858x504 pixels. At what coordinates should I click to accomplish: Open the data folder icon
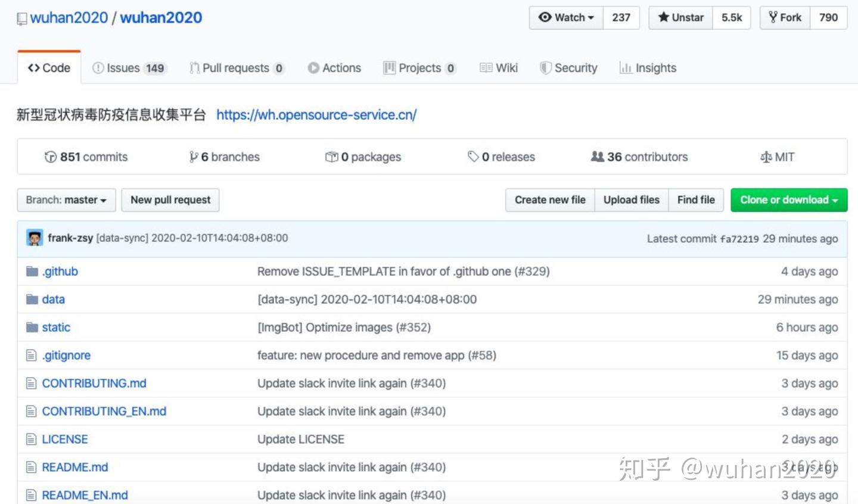pyautogui.click(x=32, y=299)
